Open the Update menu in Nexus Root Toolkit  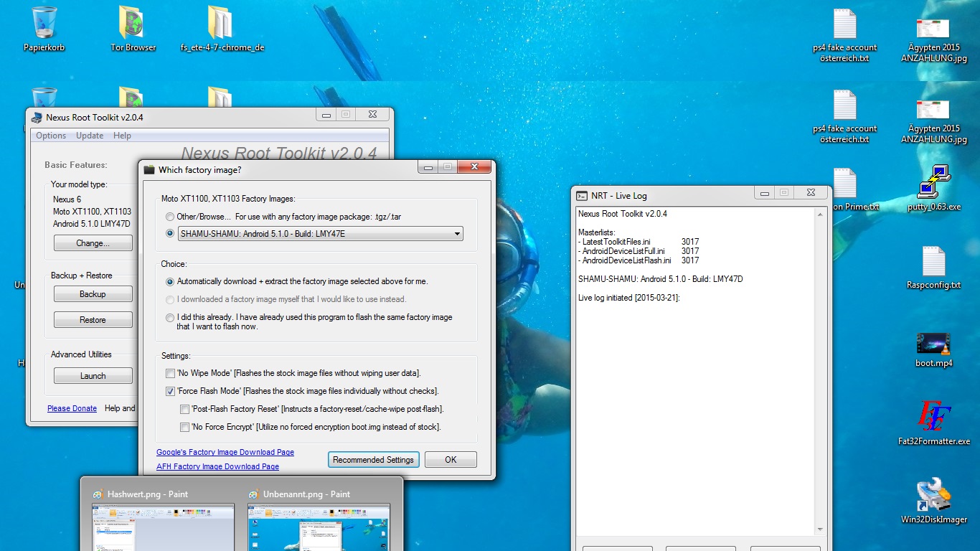90,136
